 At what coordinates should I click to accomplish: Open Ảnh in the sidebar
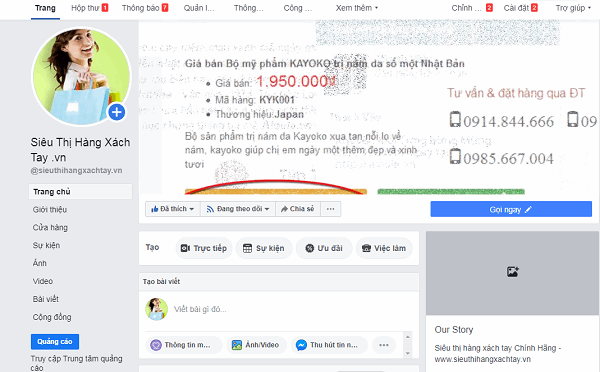(x=40, y=263)
